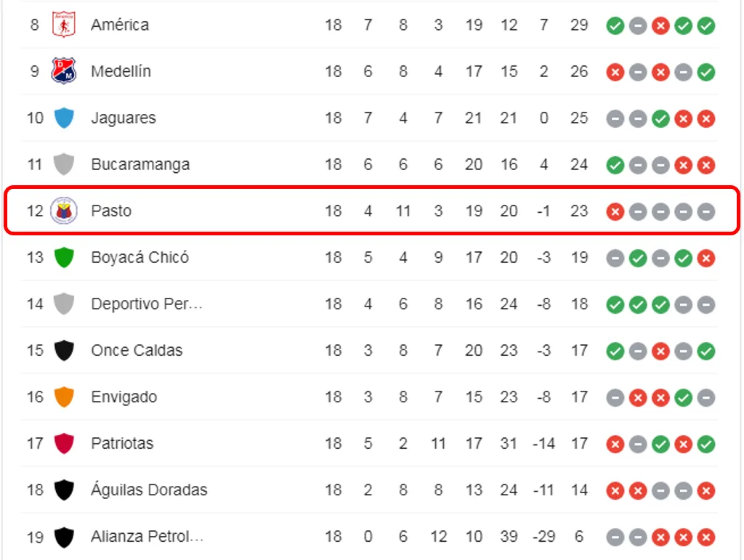
Task: Open the Deportivo Per… truncated team name
Action: click(x=147, y=304)
